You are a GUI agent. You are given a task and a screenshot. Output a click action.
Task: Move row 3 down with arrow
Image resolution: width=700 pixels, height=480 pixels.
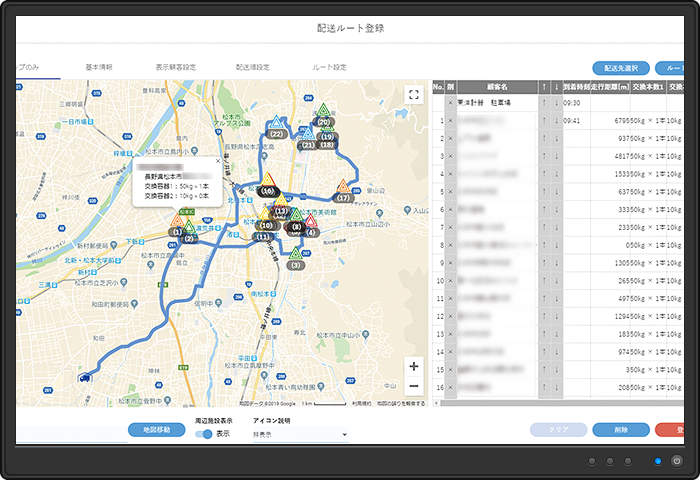pyautogui.click(x=556, y=157)
